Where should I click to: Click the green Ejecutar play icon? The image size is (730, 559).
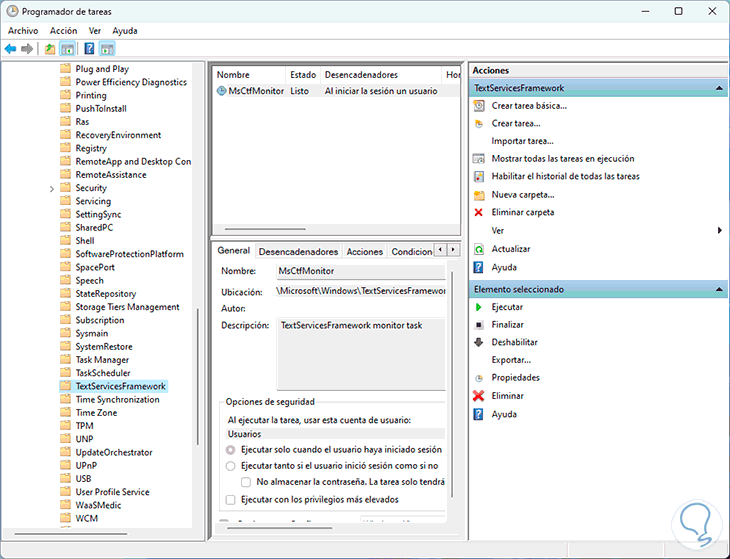(478, 307)
